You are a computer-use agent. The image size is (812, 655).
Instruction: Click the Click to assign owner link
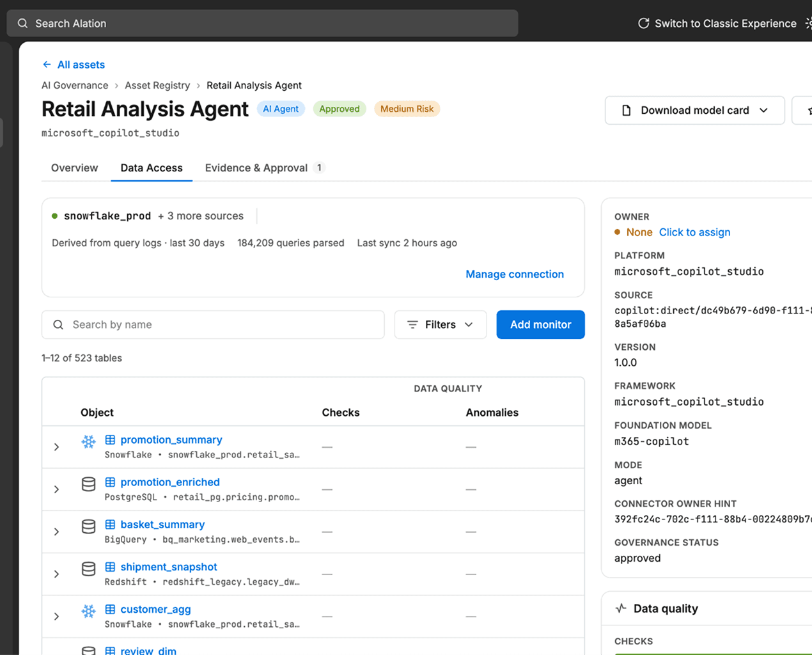[x=694, y=232]
